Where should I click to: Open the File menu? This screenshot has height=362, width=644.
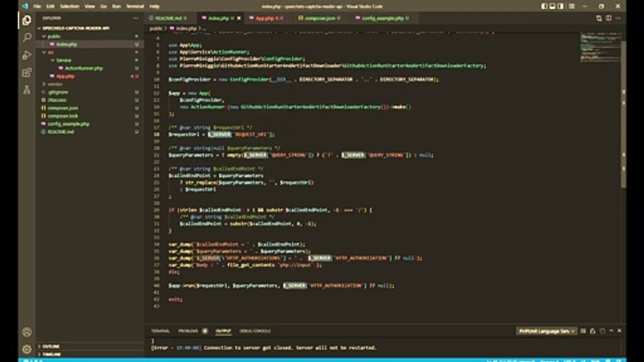point(37,7)
